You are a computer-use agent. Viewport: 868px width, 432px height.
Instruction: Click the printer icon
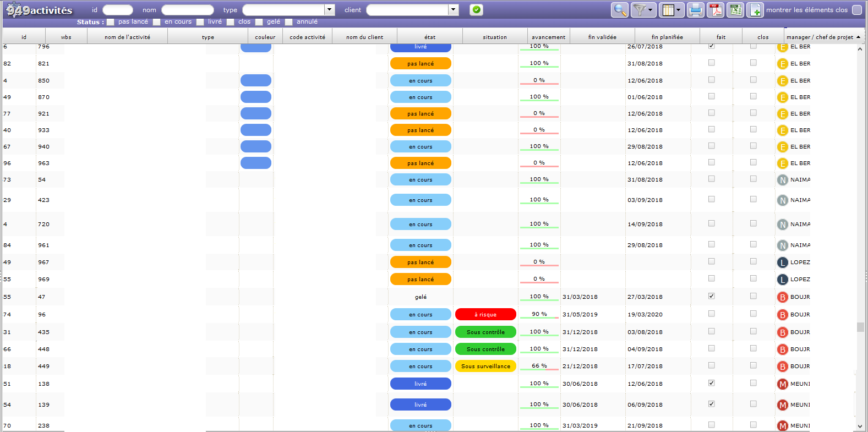(x=696, y=10)
